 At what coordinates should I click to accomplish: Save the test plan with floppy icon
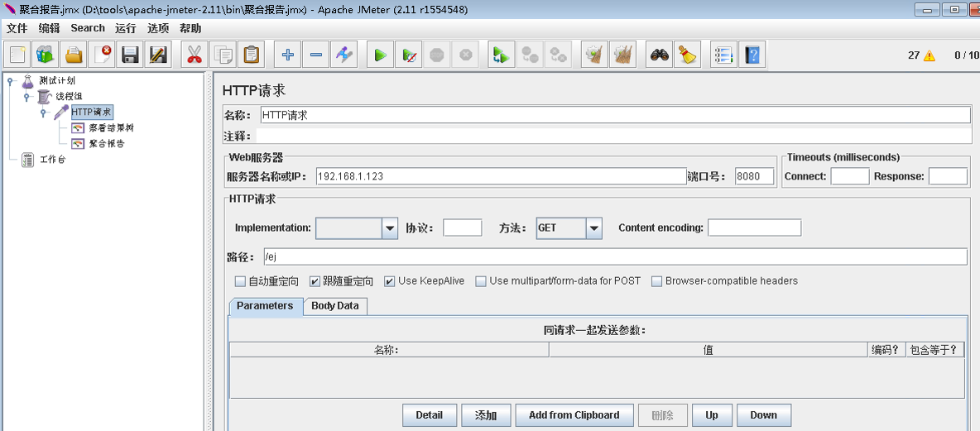click(x=130, y=55)
